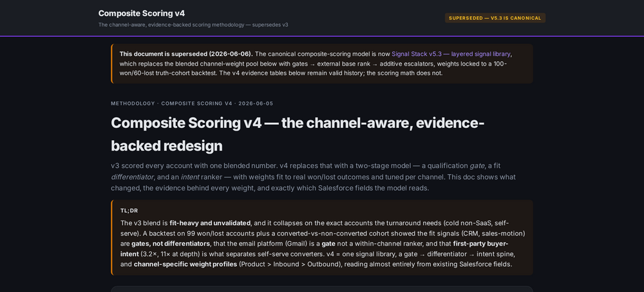This screenshot has height=292, width=644.
Task: Select the 'This document is superseded (2026-06-06).' bold text
Action: [187, 54]
